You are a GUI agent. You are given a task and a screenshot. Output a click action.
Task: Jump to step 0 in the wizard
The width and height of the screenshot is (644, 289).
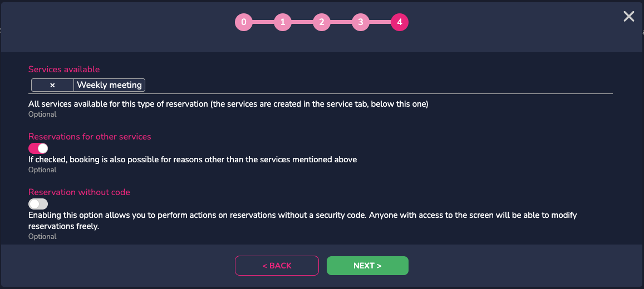tap(244, 22)
